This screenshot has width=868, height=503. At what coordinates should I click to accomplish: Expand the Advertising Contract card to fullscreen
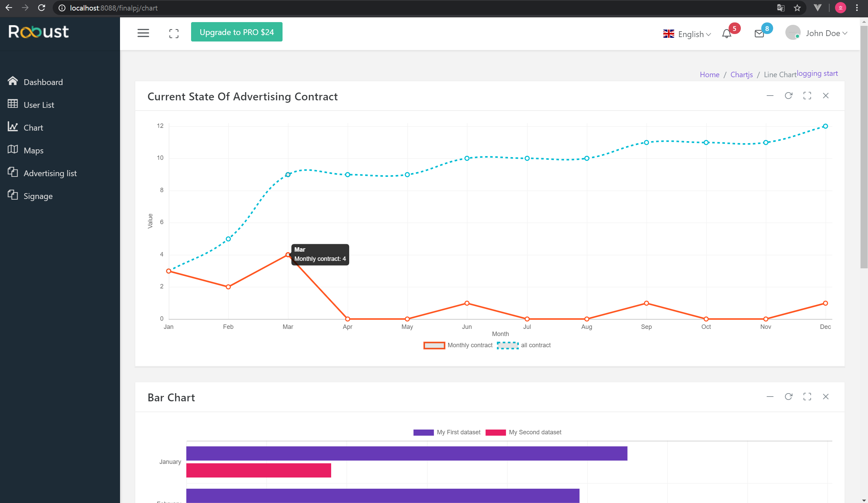click(x=807, y=96)
